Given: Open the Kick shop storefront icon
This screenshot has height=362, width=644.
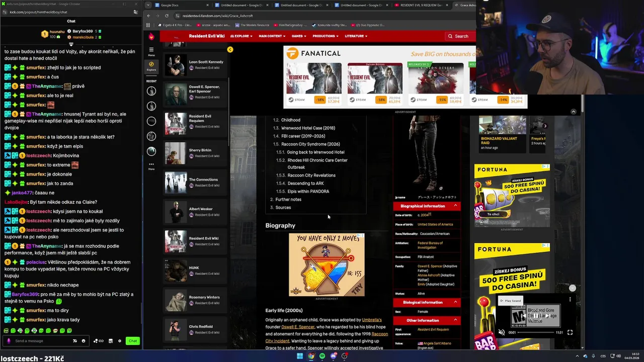Looking at the screenshot, I should [111, 341].
